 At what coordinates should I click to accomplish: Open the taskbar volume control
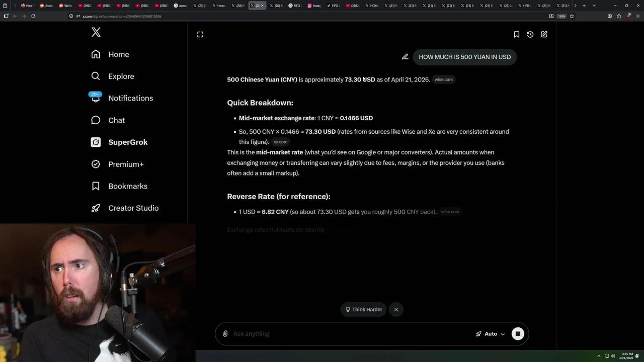613,356
